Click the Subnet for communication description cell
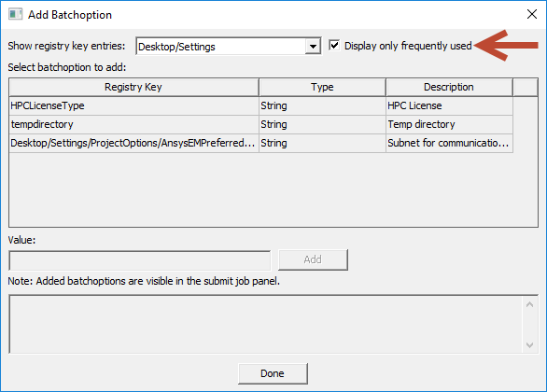The height and width of the screenshot is (392, 547). (449, 143)
